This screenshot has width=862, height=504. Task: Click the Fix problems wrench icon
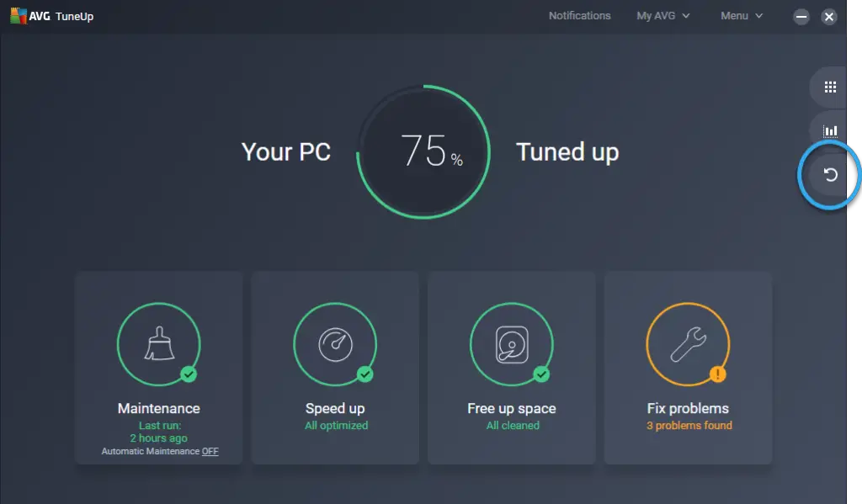tap(688, 344)
